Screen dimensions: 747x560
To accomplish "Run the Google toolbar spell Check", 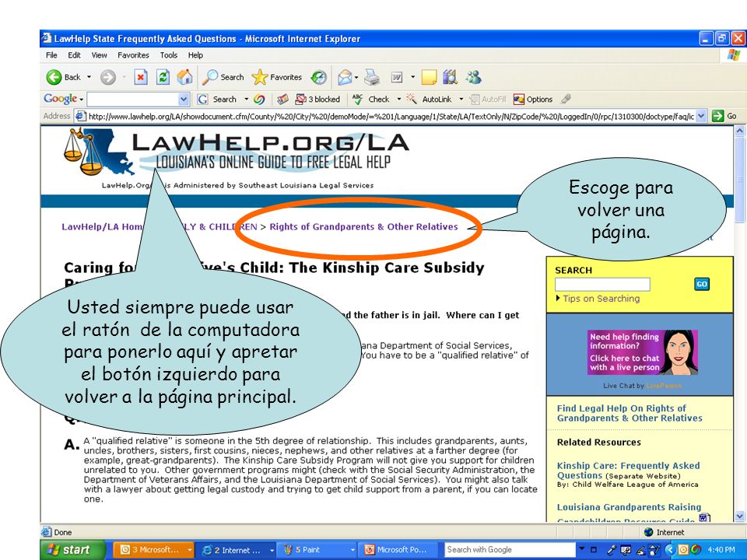I will (x=371, y=99).
